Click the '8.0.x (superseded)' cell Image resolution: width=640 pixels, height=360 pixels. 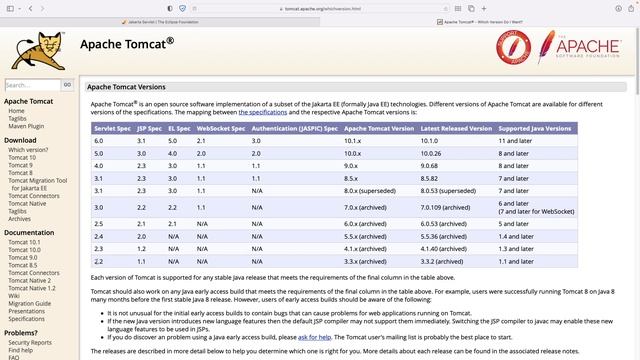[x=370, y=191]
